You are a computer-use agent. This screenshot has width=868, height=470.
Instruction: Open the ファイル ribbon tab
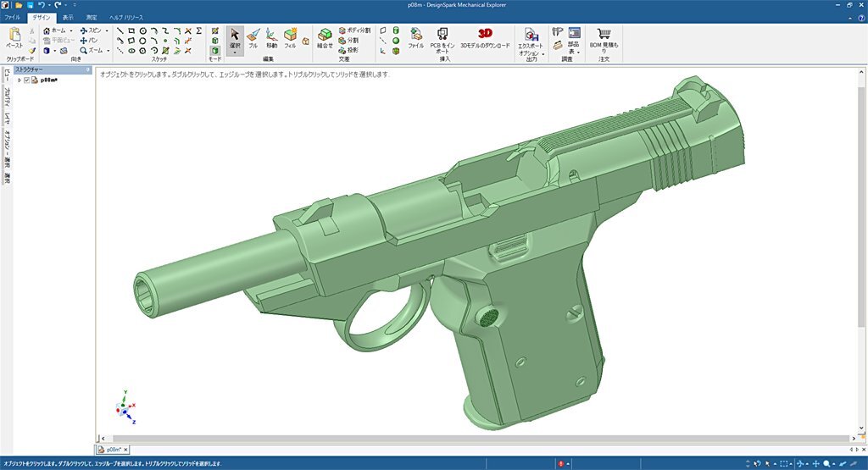point(12,17)
